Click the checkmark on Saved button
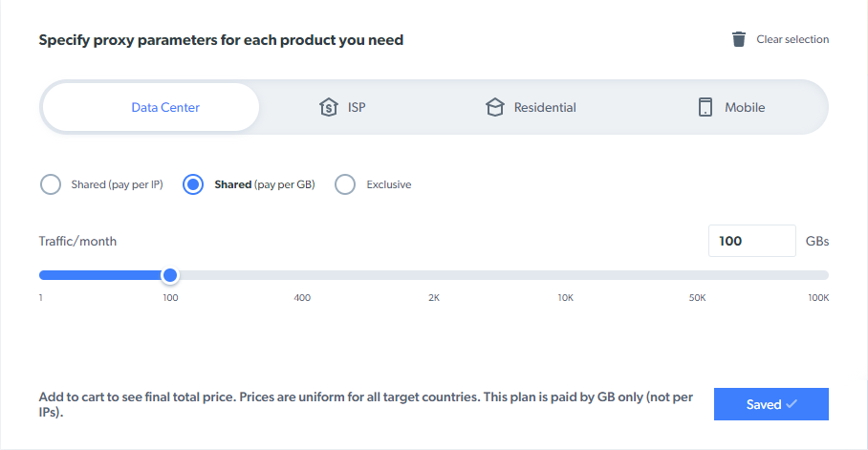Viewport: 868px width, 450px height. coord(792,404)
